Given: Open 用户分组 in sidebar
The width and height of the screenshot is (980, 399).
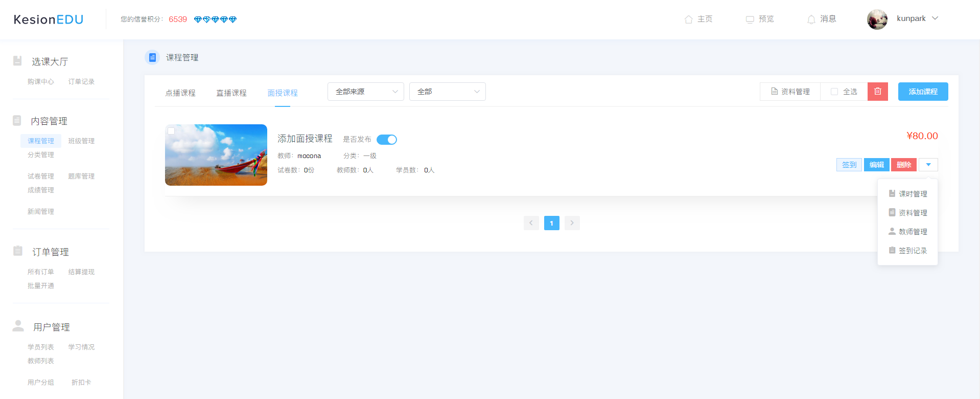Looking at the screenshot, I should pyautogui.click(x=41, y=382).
